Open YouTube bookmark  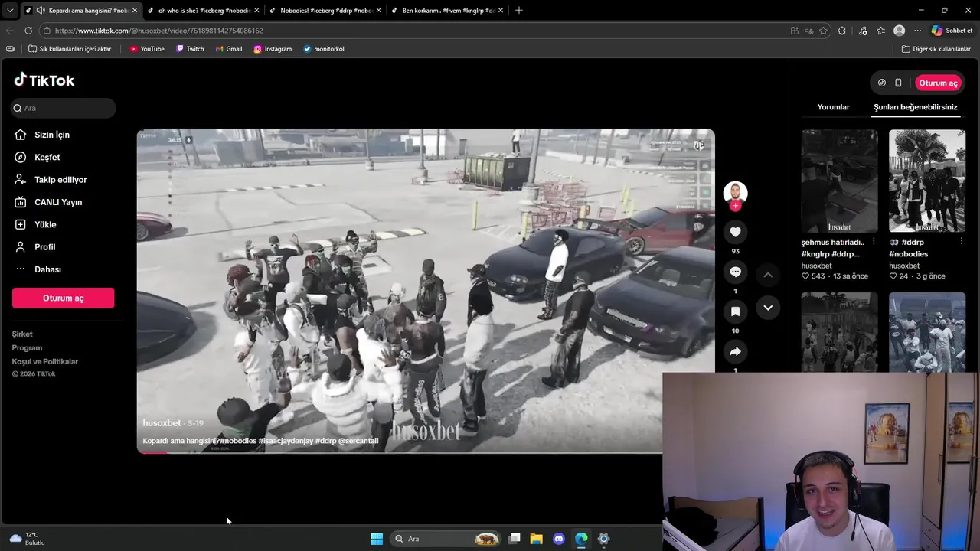pos(147,49)
